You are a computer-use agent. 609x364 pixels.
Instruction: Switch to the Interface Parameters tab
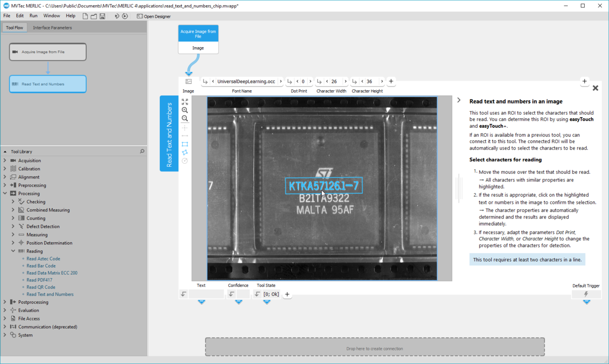52,27
